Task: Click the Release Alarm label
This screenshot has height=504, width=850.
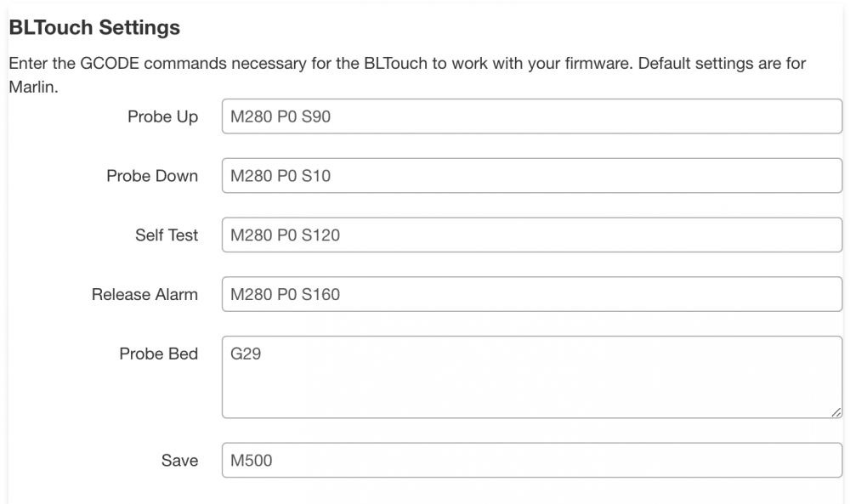Action: tap(144, 295)
